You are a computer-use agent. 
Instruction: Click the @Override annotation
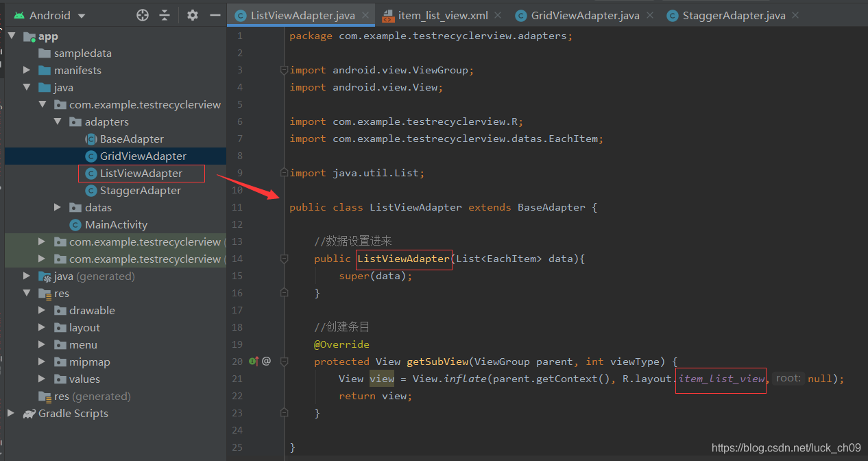click(x=341, y=344)
